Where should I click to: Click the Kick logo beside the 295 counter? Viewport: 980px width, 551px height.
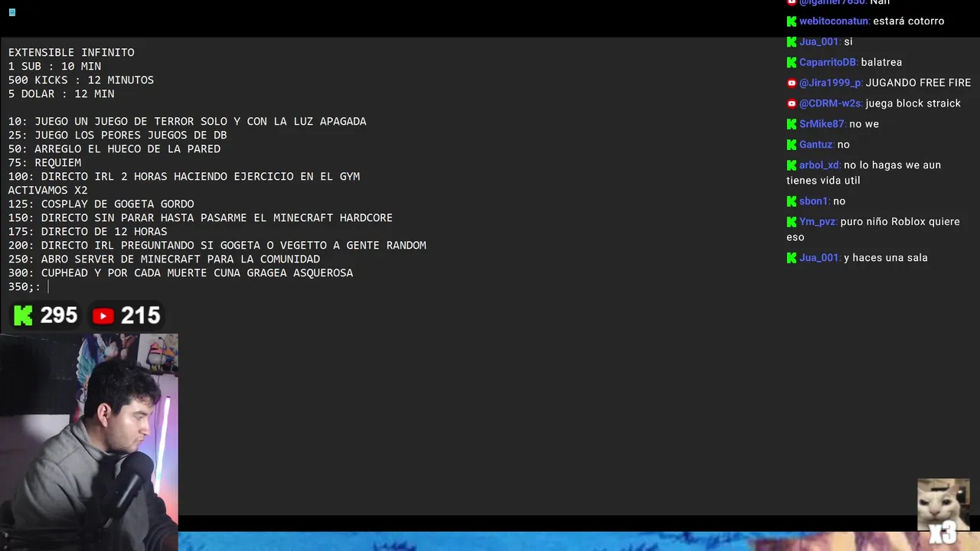tap(24, 315)
